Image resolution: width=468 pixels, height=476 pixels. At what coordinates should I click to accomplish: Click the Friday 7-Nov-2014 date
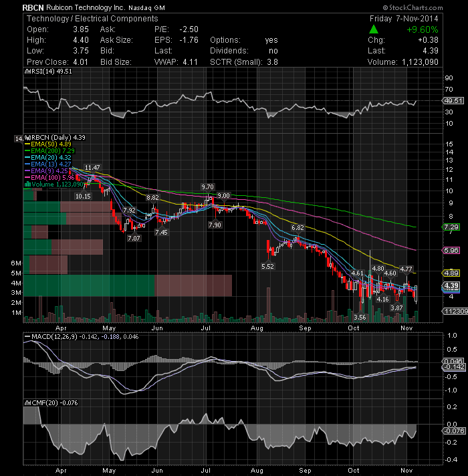click(404, 19)
